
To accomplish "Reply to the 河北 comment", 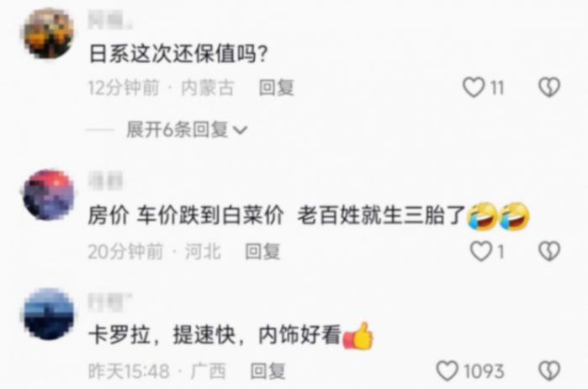I will pyautogui.click(x=262, y=252).
